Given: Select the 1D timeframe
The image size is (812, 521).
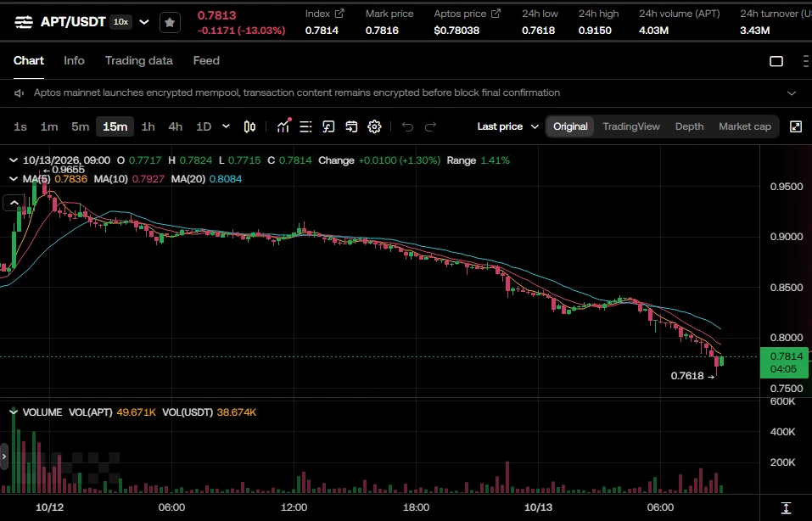Looking at the screenshot, I should [204, 126].
